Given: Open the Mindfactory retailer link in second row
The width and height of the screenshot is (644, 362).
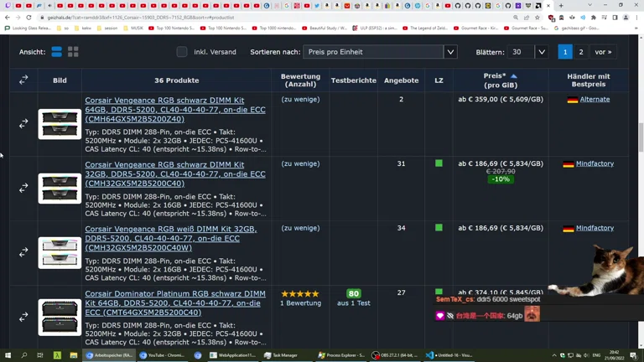Looking at the screenshot, I should tap(595, 164).
